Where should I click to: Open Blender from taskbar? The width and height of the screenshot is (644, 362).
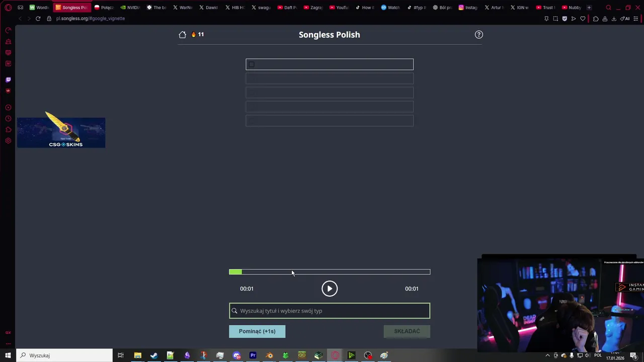tap(270, 355)
